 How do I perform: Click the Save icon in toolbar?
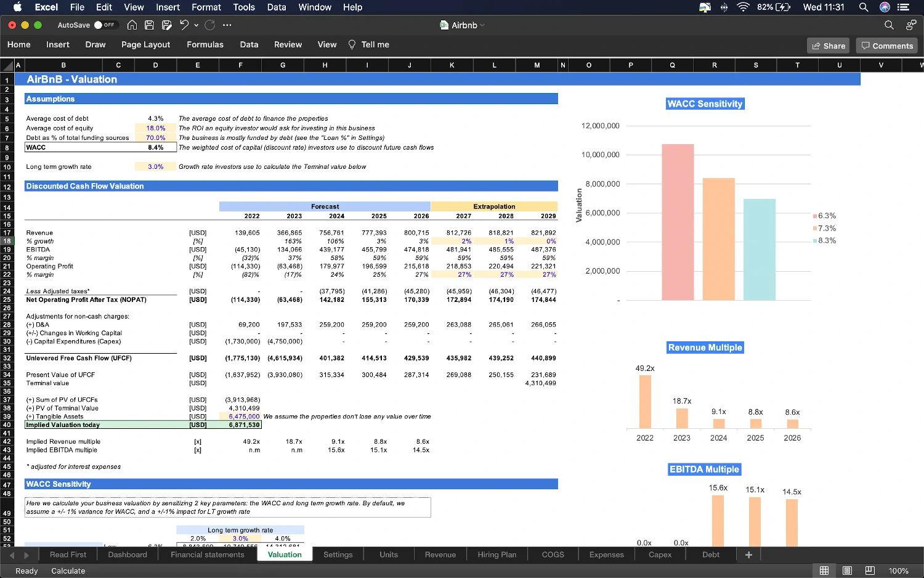click(x=149, y=25)
